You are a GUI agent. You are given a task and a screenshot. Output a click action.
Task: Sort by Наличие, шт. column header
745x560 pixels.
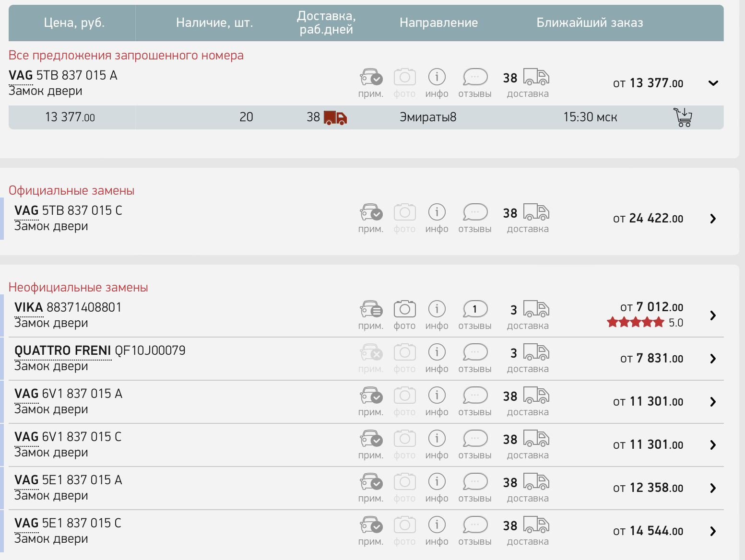(214, 23)
